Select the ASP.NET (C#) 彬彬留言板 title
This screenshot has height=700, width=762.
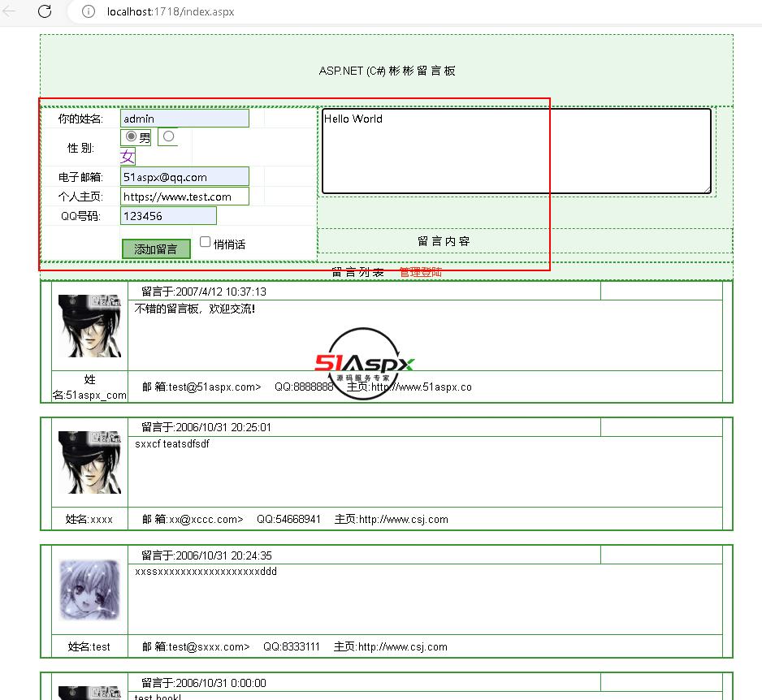[x=387, y=71]
